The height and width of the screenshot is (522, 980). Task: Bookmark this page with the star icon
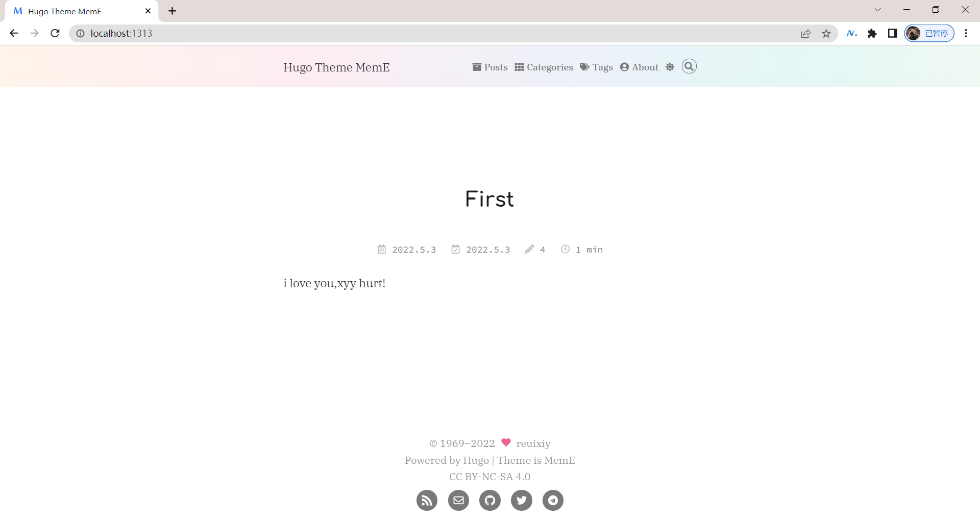click(826, 34)
